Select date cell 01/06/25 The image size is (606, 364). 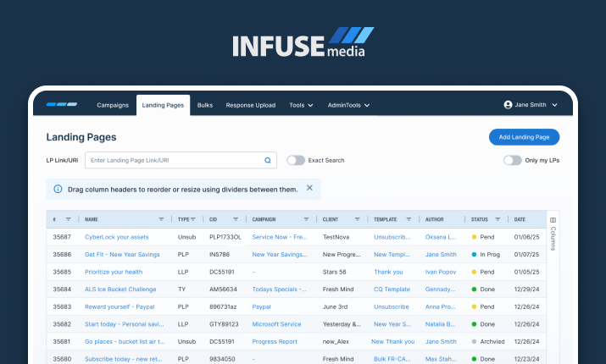(x=527, y=237)
